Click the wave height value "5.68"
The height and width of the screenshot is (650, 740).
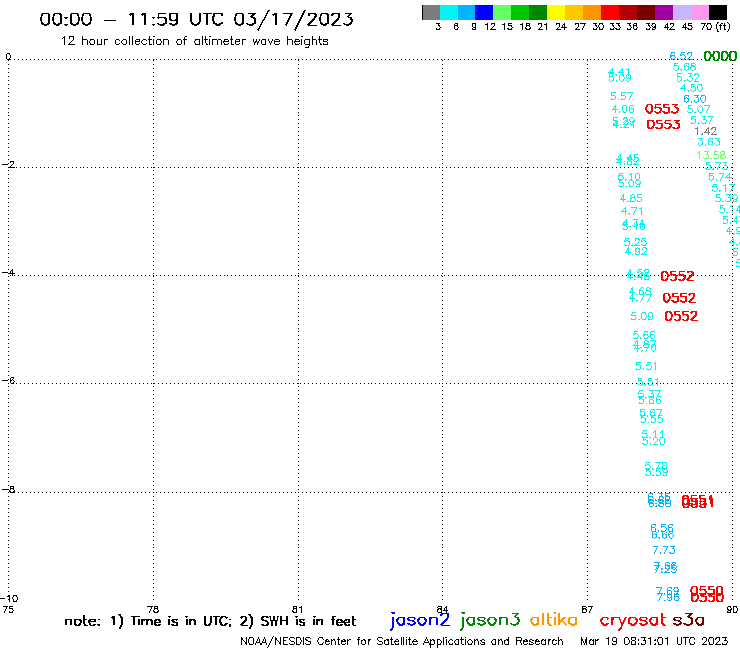click(684, 67)
